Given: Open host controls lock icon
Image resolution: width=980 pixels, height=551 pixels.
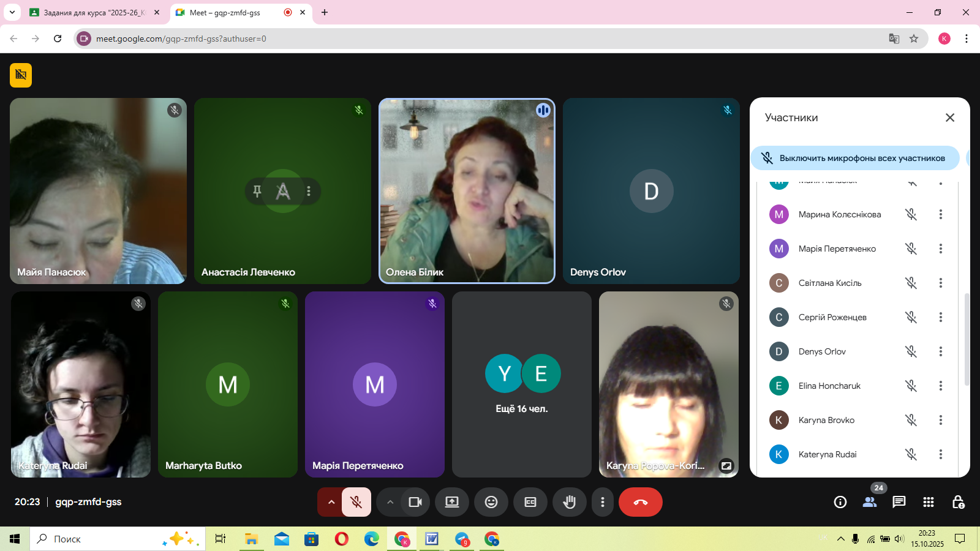Looking at the screenshot, I should click(958, 502).
